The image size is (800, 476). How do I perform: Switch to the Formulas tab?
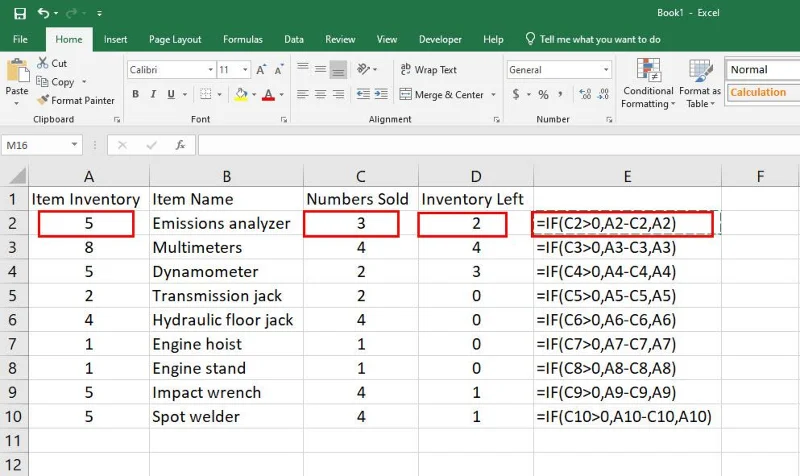pos(243,39)
